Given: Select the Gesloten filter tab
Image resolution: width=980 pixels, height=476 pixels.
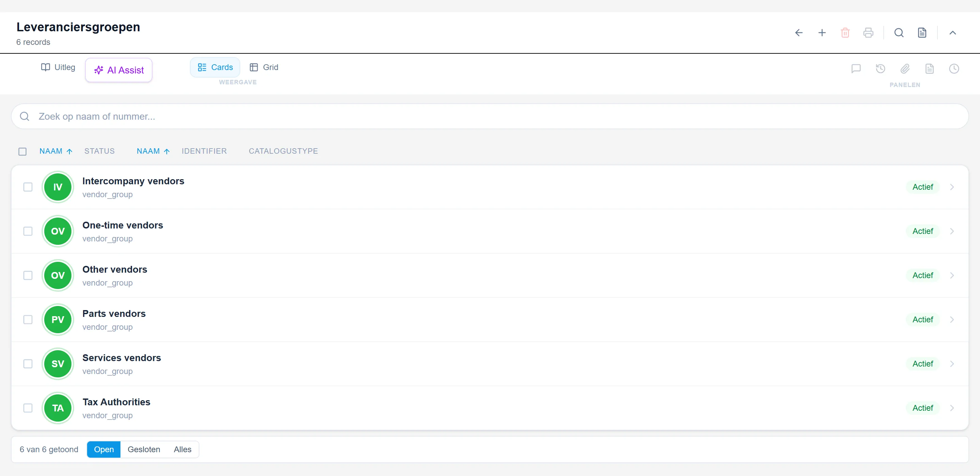Looking at the screenshot, I should [144, 449].
